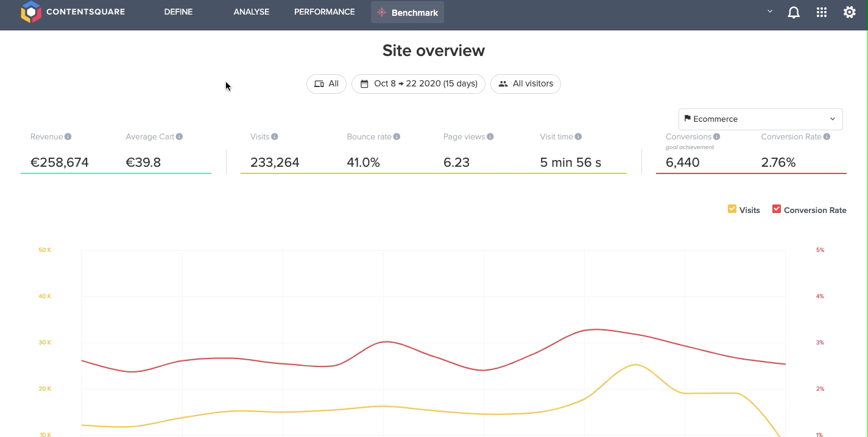Show info for Visit time metric

578,137
